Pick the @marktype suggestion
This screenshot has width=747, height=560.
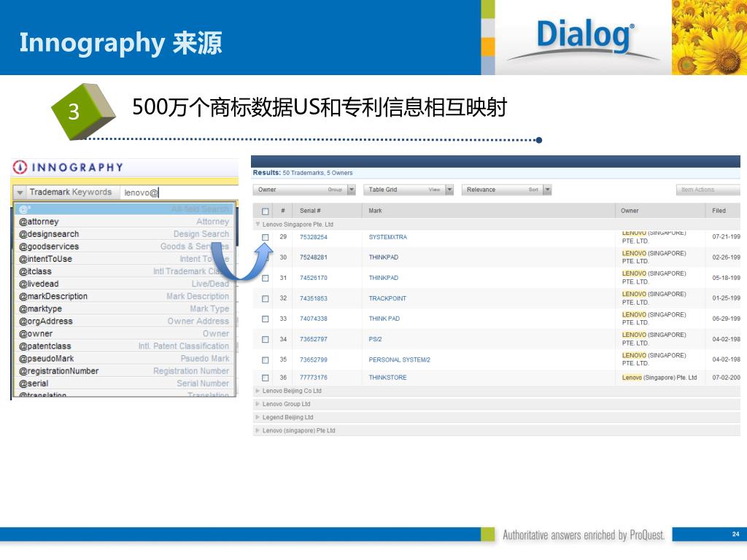click(x=124, y=308)
